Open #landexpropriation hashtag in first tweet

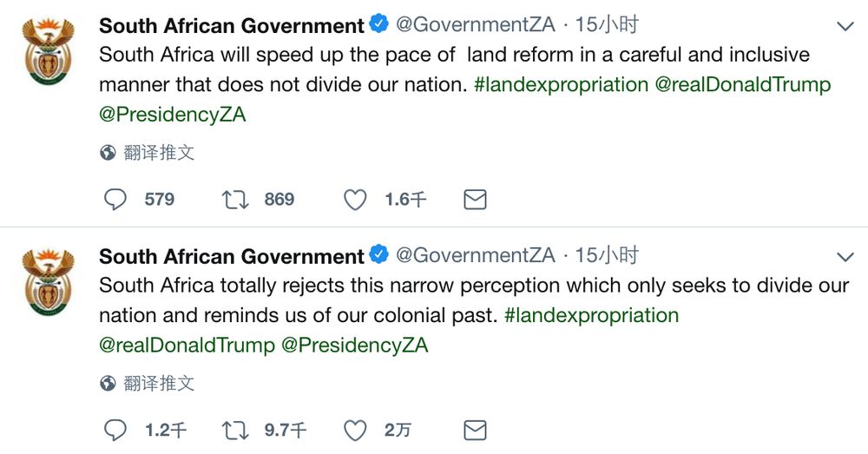click(x=561, y=84)
